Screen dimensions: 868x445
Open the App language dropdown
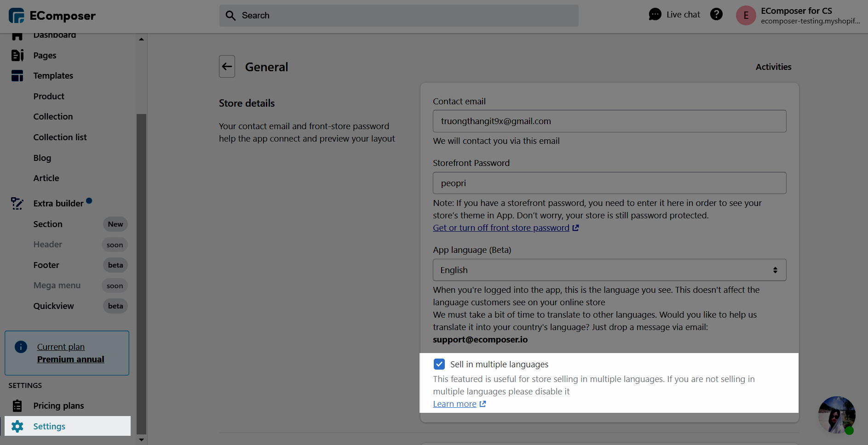click(x=609, y=270)
